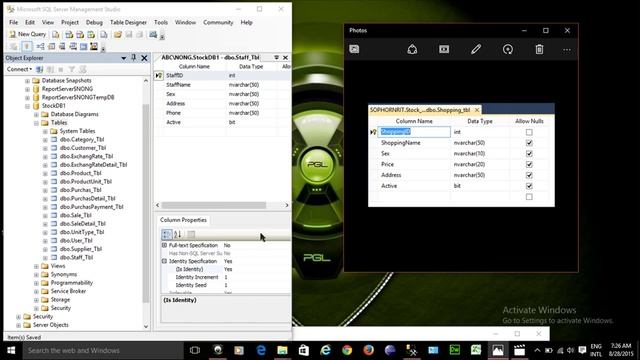The width and height of the screenshot is (640, 360).
Task: Close the Object Explorer panel
Action: (144, 58)
